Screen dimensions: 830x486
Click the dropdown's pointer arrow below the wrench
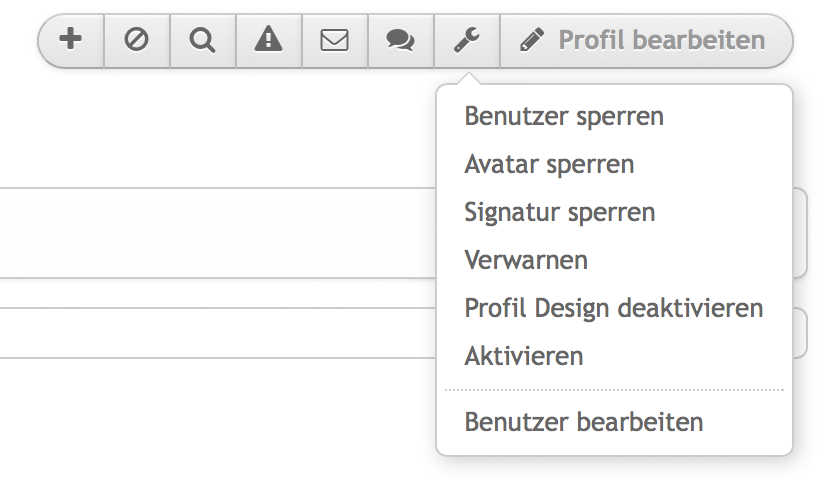[x=467, y=80]
